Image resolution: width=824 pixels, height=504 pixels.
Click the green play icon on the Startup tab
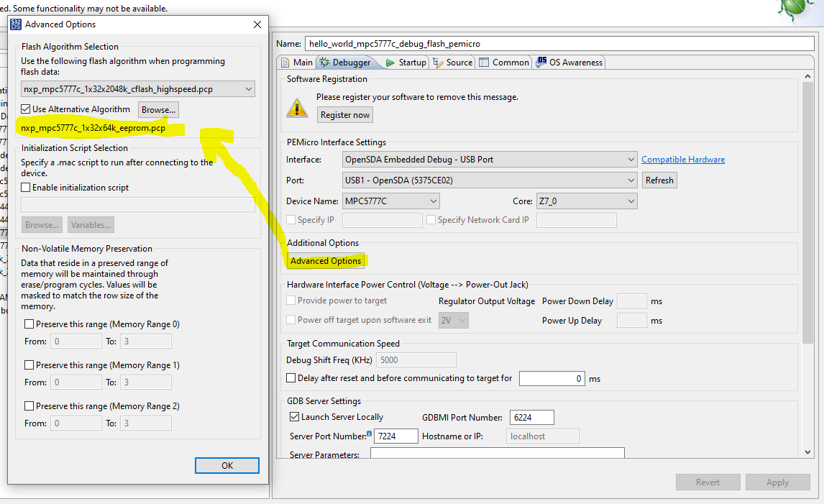tap(391, 63)
